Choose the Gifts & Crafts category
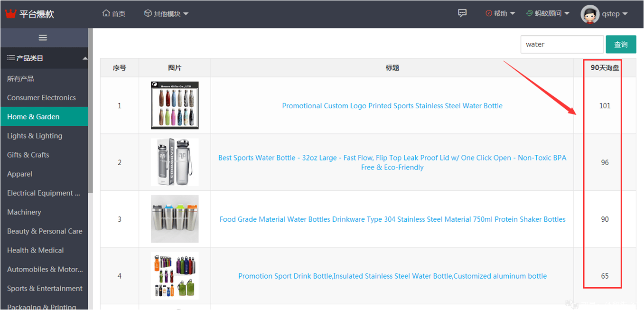 pyautogui.click(x=28, y=155)
